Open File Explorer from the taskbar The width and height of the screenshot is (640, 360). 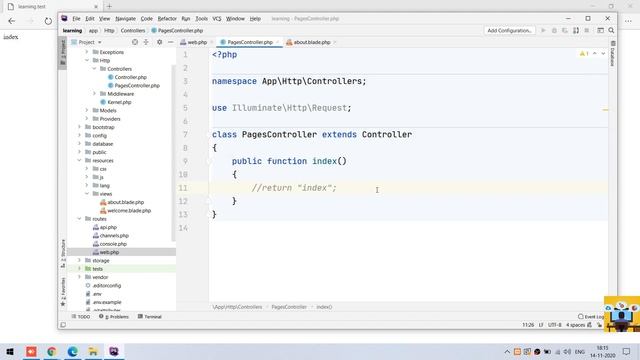93,351
